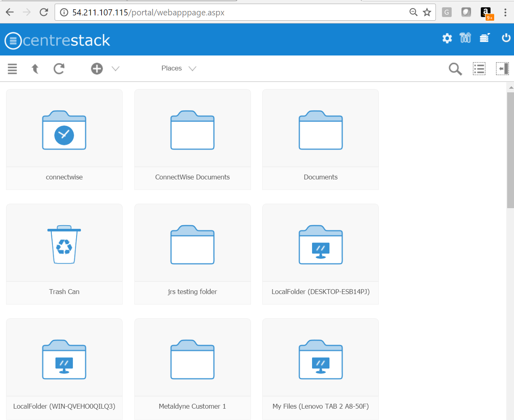
Task: Bookmark this page with star icon
Action: tap(427, 12)
